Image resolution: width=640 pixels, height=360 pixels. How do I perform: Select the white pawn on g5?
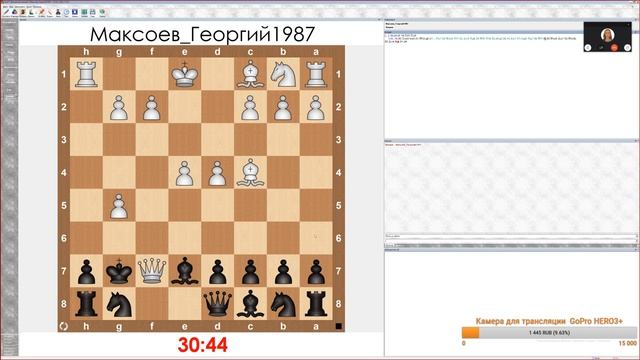(119, 206)
